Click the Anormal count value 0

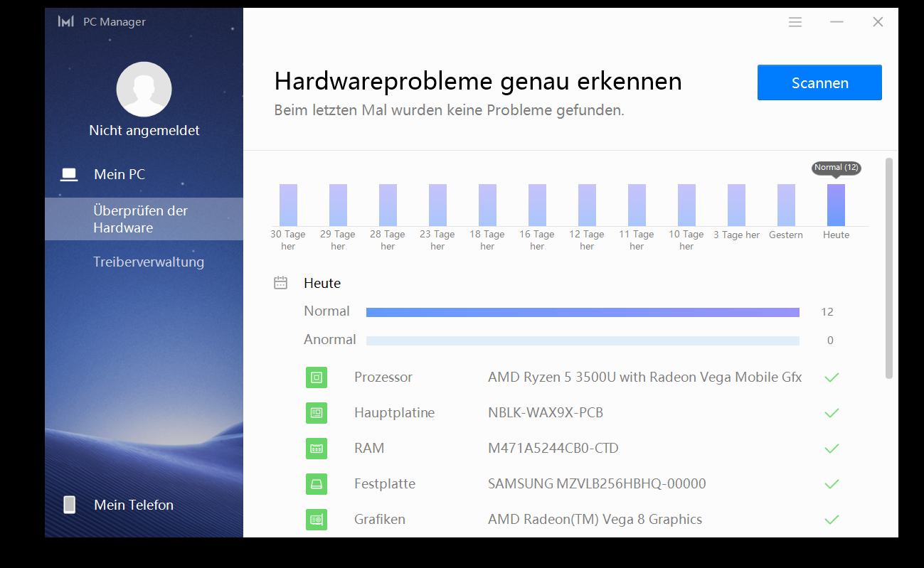(x=830, y=341)
